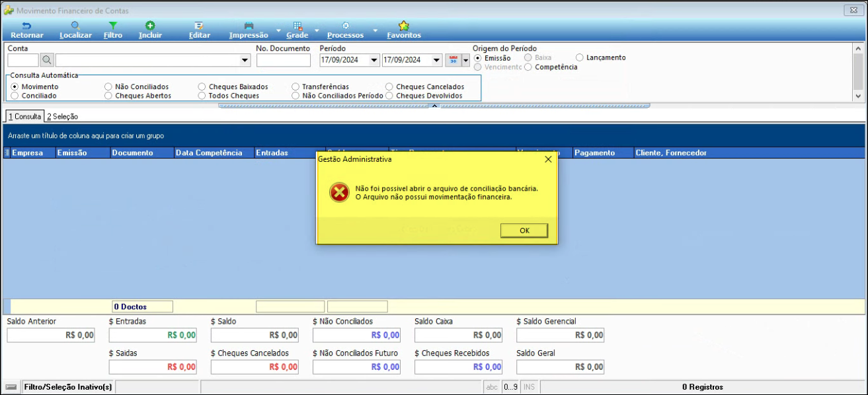Click the Favoritos star icon

[x=404, y=25]
